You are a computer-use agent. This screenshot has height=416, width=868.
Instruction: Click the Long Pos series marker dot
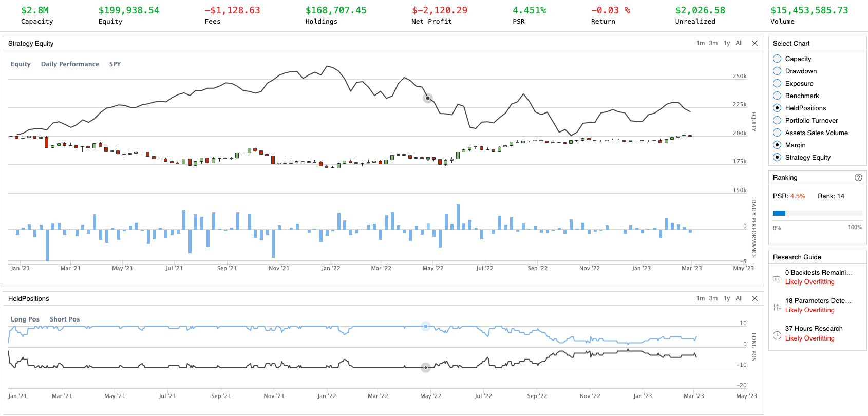coord(425,326)
